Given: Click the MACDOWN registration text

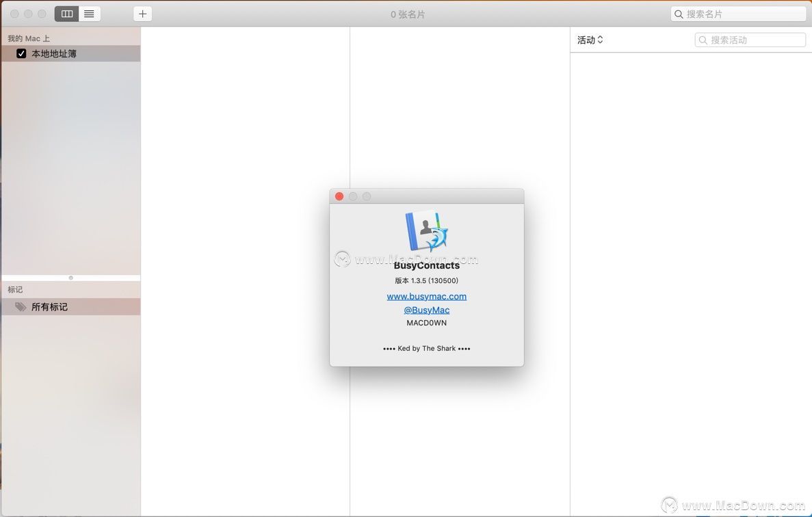Looking at the screenshot, I should (427, 323).
